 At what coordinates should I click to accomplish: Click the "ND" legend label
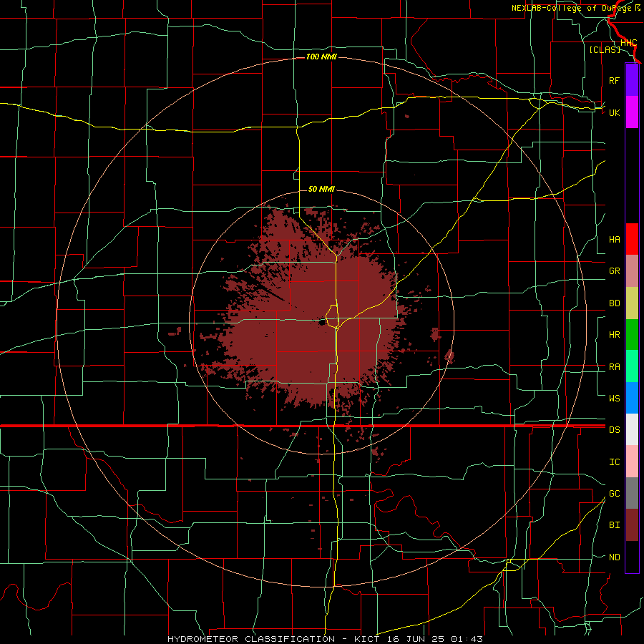tap(614, 557)
